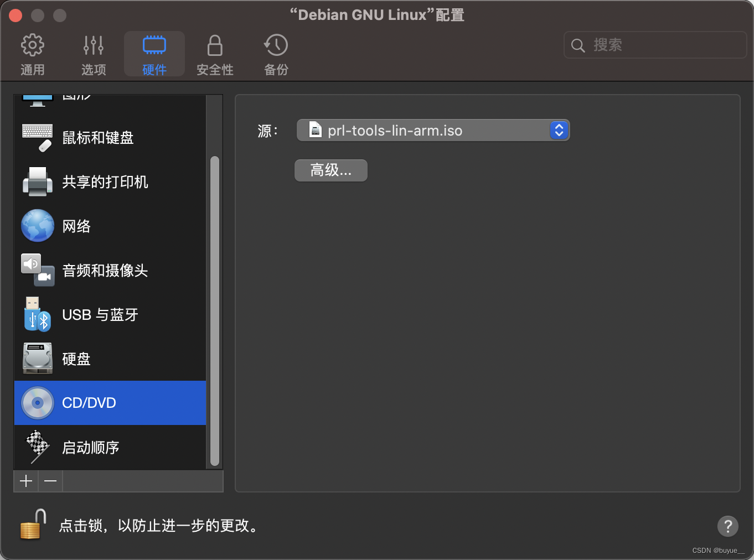Click the keyboard and mouse icon
Image resolution: width=754 pixels, height=560 pixels.
pos(38,137)
